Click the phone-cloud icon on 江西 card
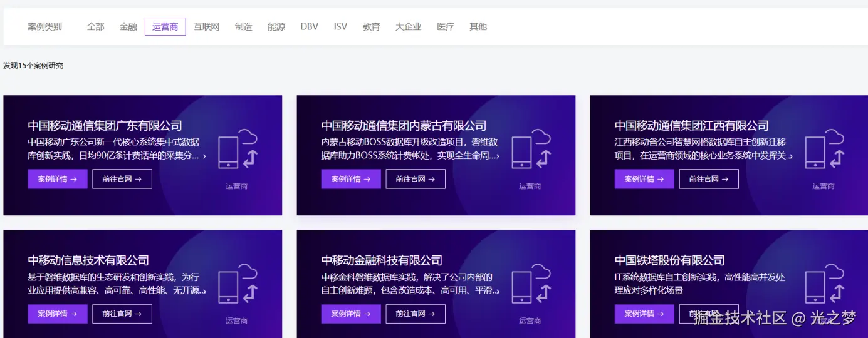868x338 pixels. 824,149
